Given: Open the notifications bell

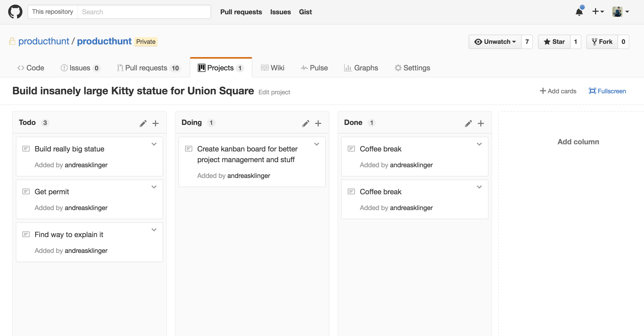Looking at the screenshot, I should pyautogui.click(x=579, y=12).
